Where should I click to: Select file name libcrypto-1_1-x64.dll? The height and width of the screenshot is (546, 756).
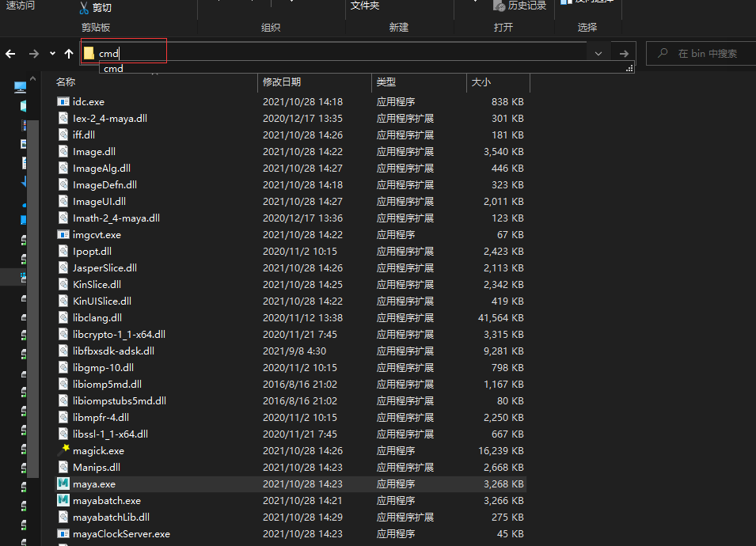119,335
